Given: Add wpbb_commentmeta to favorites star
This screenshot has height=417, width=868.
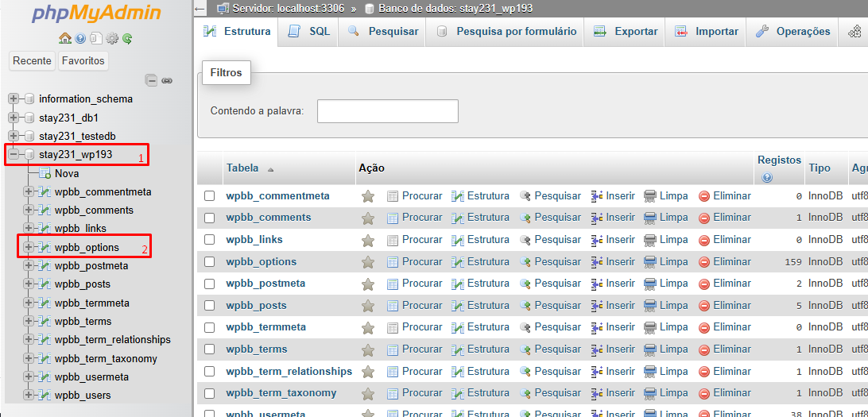Looking at the screenshot, I should (367, 196).
